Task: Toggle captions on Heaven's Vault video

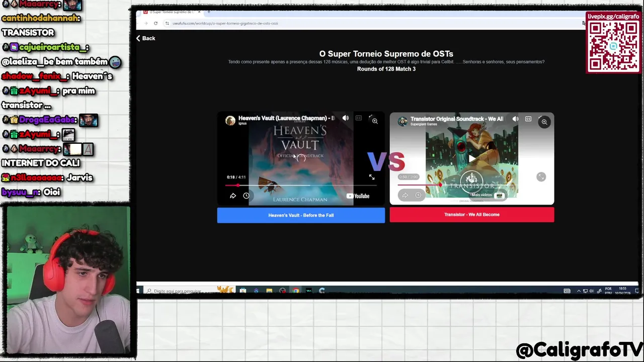Action: 359,118
